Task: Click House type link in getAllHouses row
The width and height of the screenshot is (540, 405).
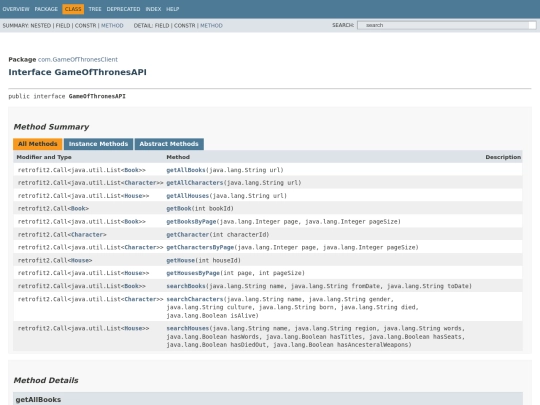Action: coord(133,196)
